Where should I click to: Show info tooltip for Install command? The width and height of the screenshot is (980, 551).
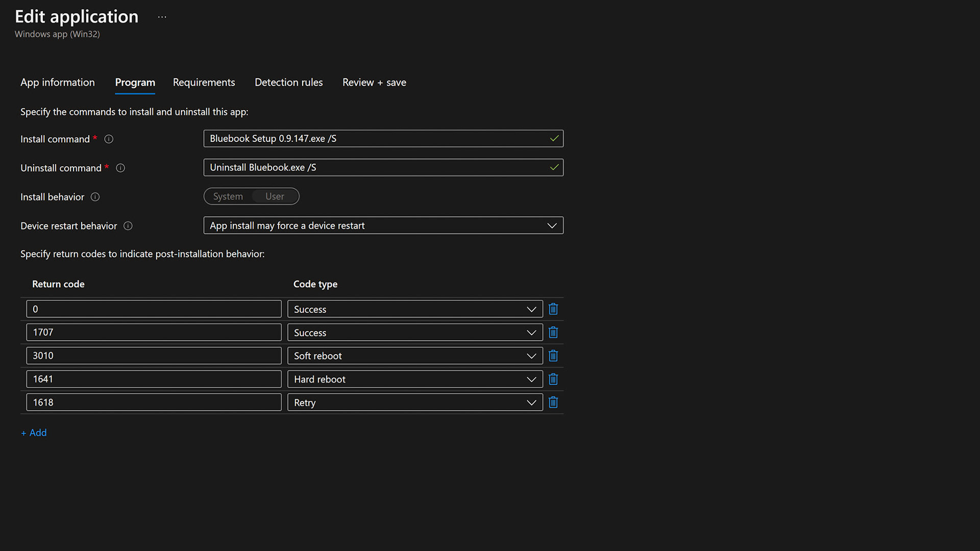click(109, 139)
